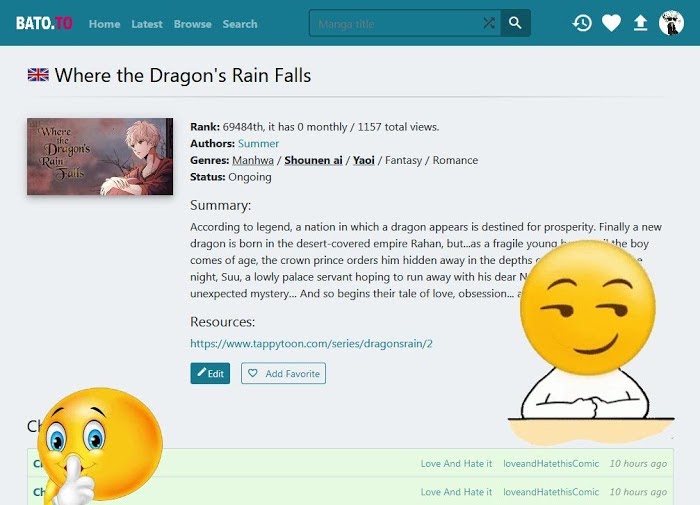The height and width of the screenshot is (505, 700).
Task: Open the user profile avatar
Action: pos(671,23)
